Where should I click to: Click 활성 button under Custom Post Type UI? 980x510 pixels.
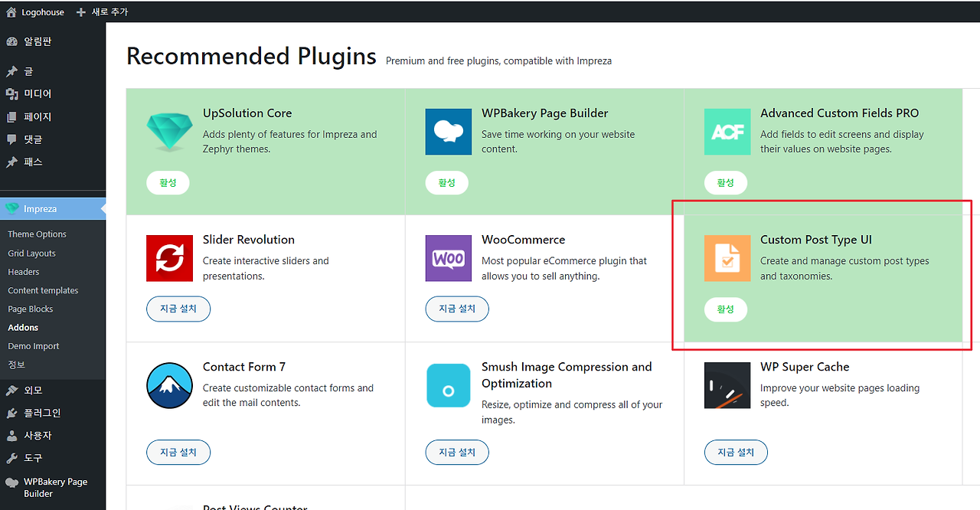tap(726, 309)
